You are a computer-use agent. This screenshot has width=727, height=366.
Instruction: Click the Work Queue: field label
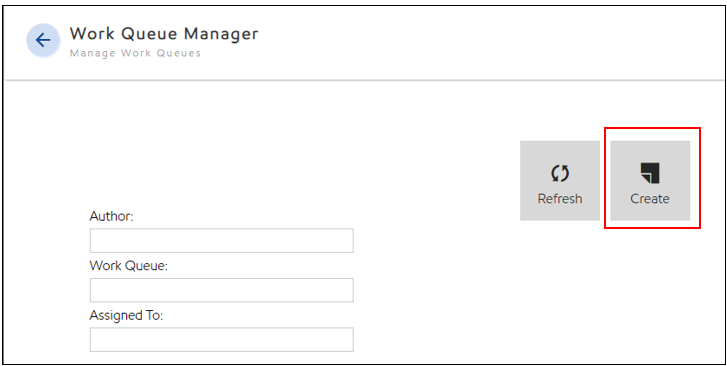point(128,266)
